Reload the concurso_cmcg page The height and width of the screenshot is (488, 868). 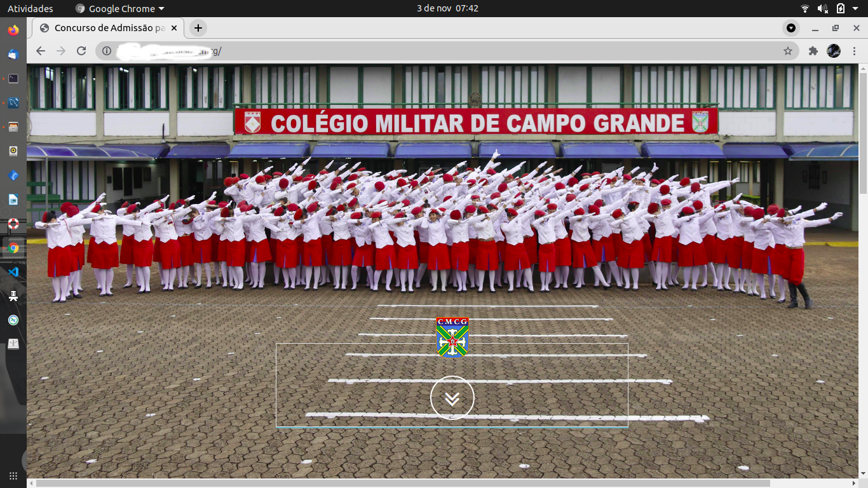pyautogui.click(x=81, y=50)
